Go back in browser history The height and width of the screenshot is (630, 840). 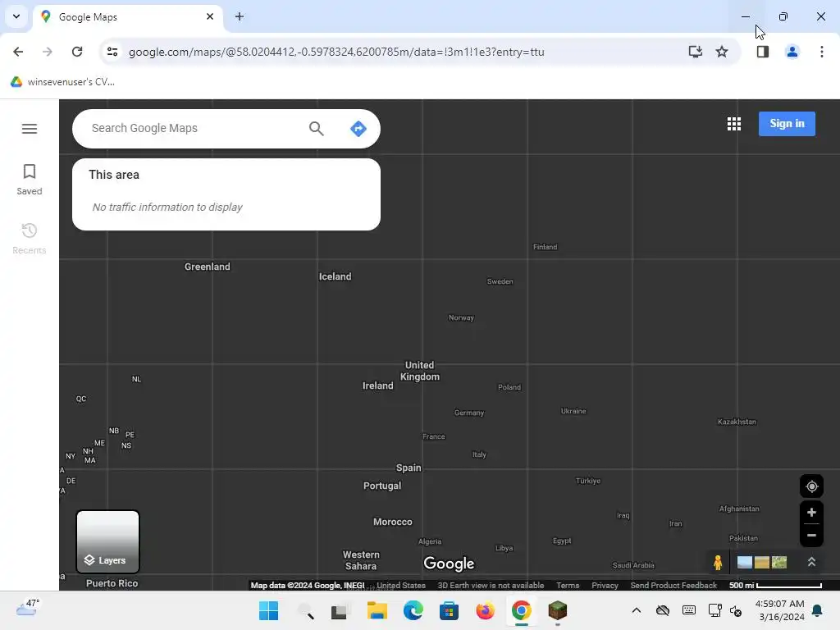(18, 52)
